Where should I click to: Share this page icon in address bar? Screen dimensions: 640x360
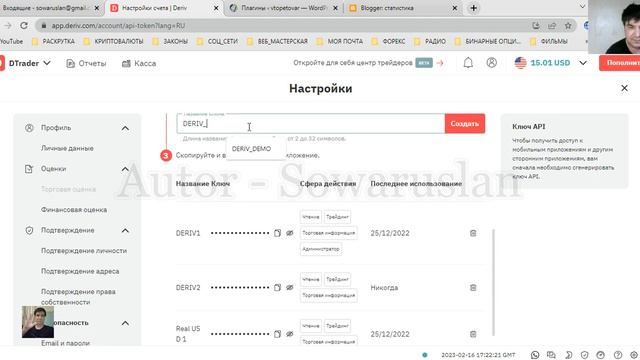552,26
